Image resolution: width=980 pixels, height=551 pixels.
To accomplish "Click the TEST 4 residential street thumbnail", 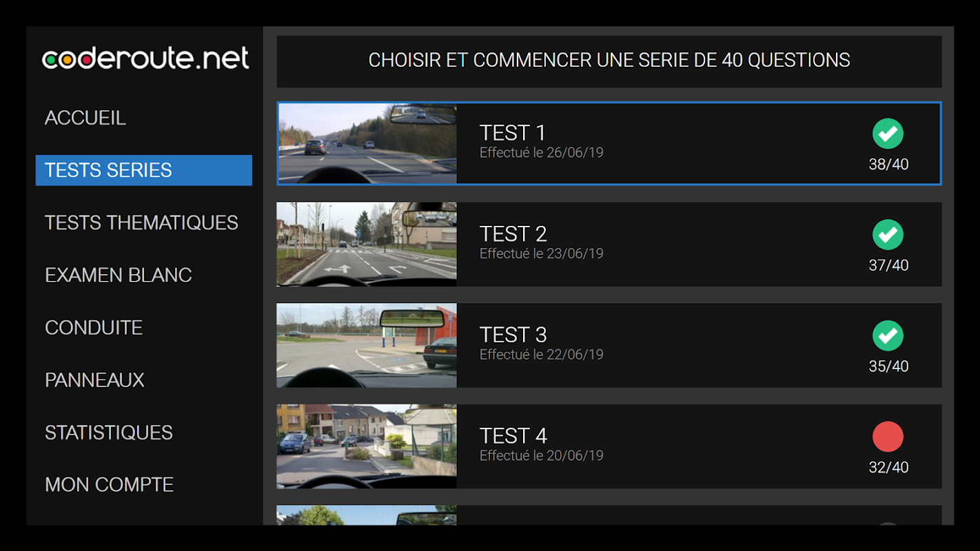I will [x=367, y=446].
